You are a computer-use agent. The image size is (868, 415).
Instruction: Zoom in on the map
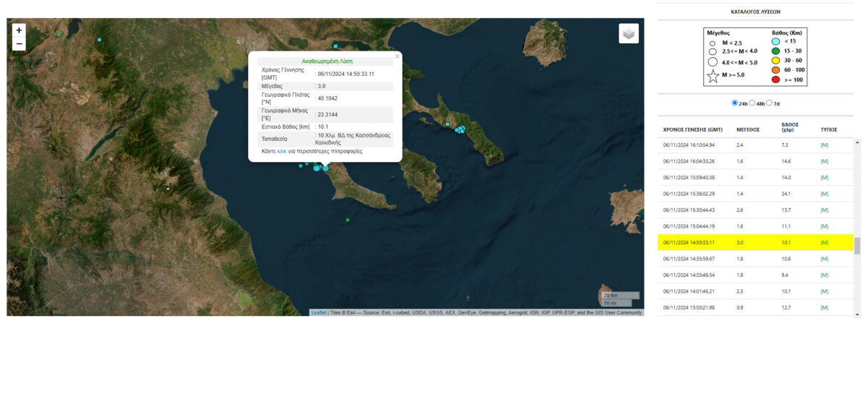19,30
